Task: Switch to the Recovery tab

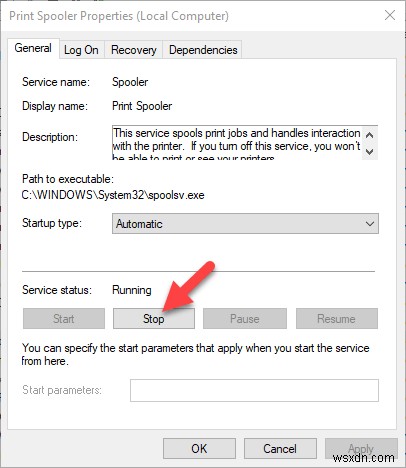Action: click(134, 50)
